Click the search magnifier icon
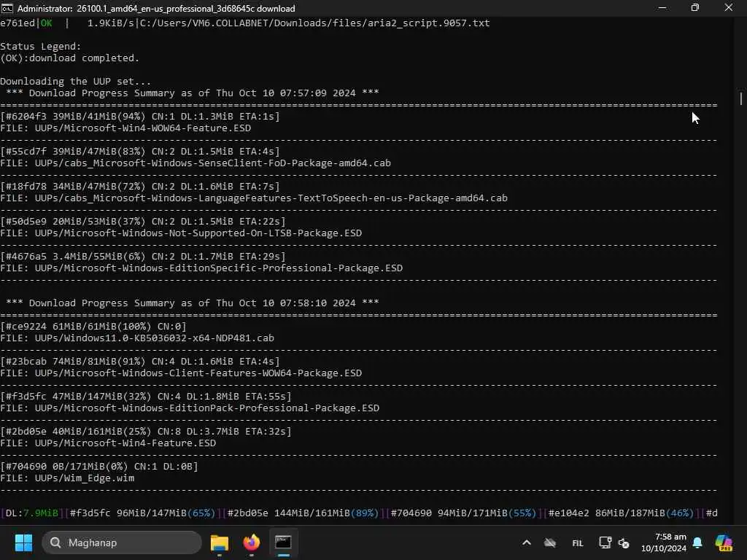The width and height of the screenshot is (747, 560). 55,542
